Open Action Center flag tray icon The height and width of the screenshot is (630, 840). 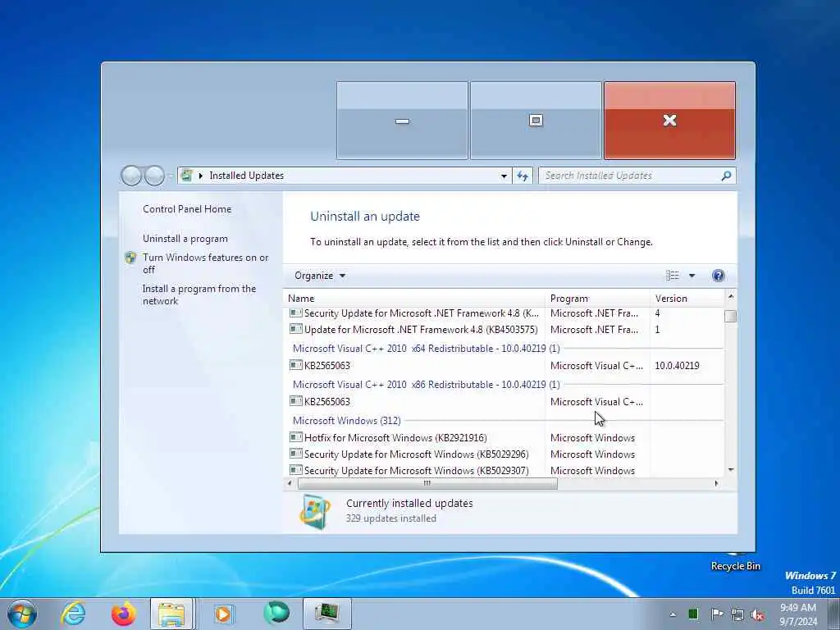click(715, 614)
